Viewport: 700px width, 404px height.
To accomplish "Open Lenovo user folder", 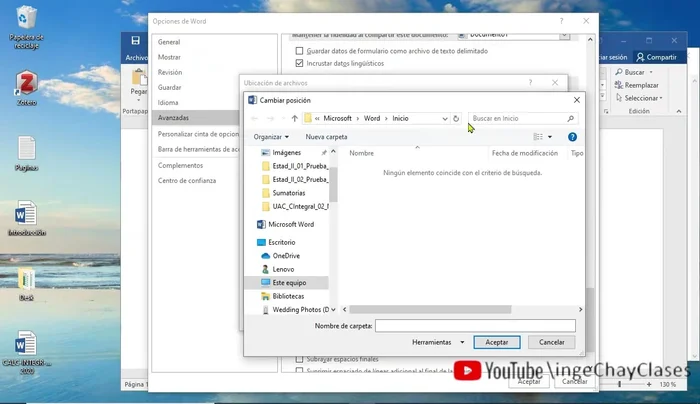I will [278, 269].
